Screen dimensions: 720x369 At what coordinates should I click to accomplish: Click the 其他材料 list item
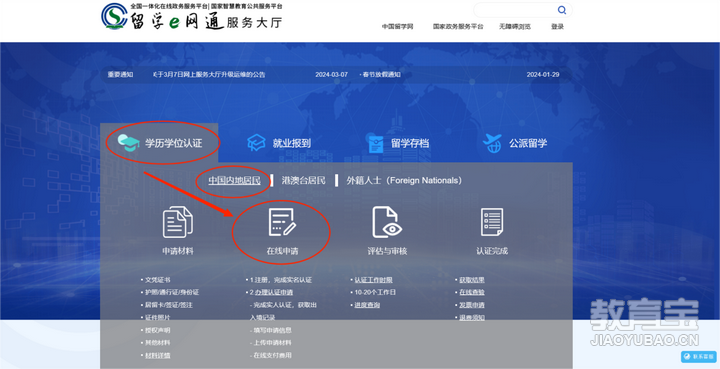(158, 342)
